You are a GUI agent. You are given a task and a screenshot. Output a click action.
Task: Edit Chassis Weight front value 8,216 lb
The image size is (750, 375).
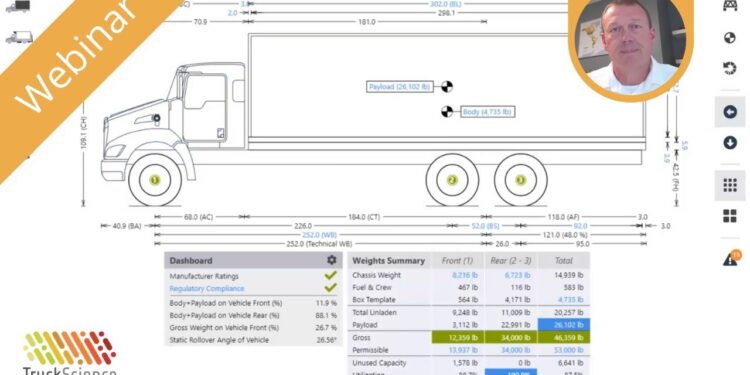point(465,276)
